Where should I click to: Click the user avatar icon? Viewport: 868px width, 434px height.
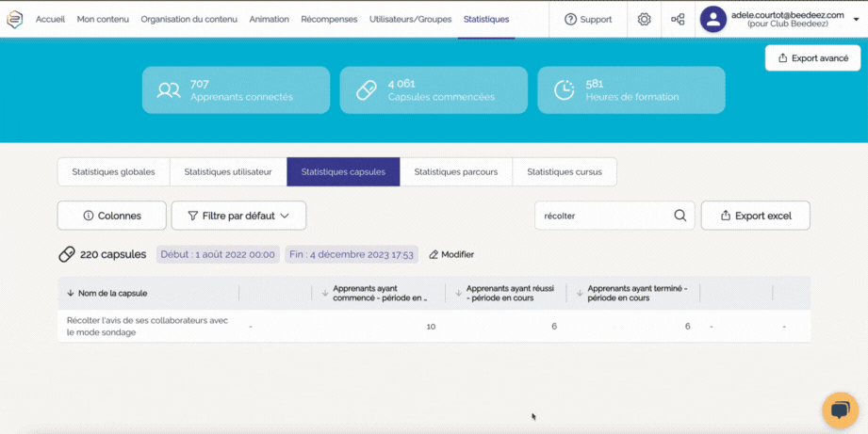713,19
